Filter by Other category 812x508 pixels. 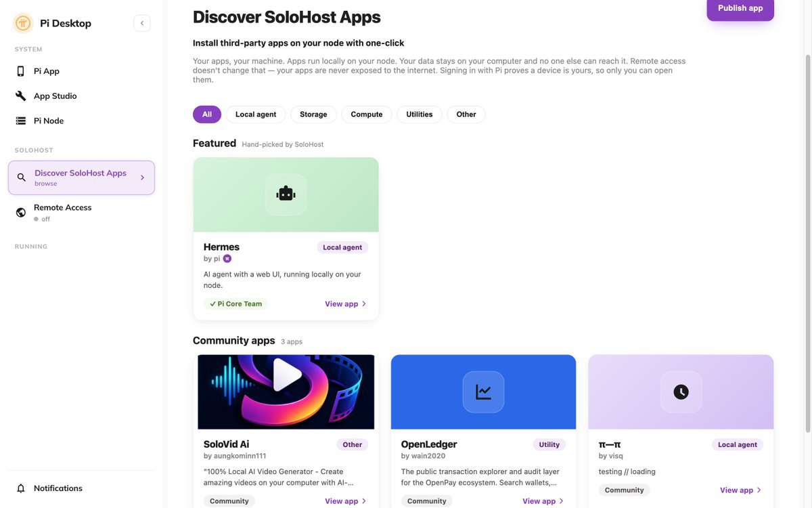coord(466,114)
